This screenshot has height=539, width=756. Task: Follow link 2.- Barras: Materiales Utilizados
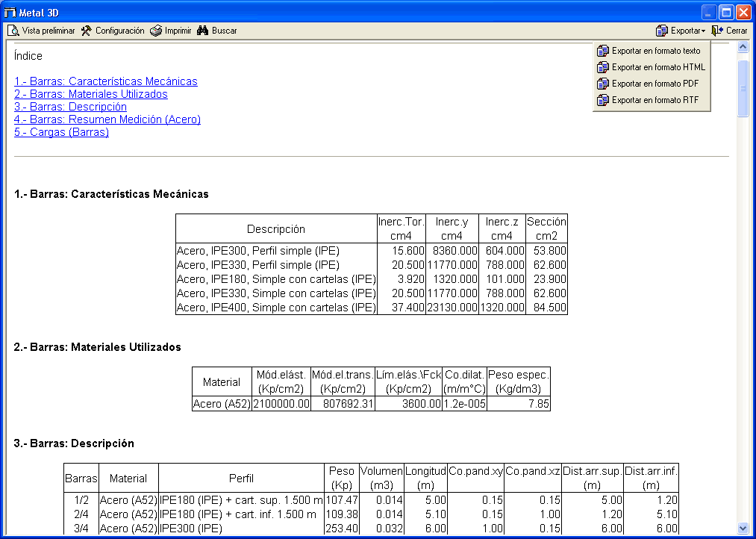[91, 94]
